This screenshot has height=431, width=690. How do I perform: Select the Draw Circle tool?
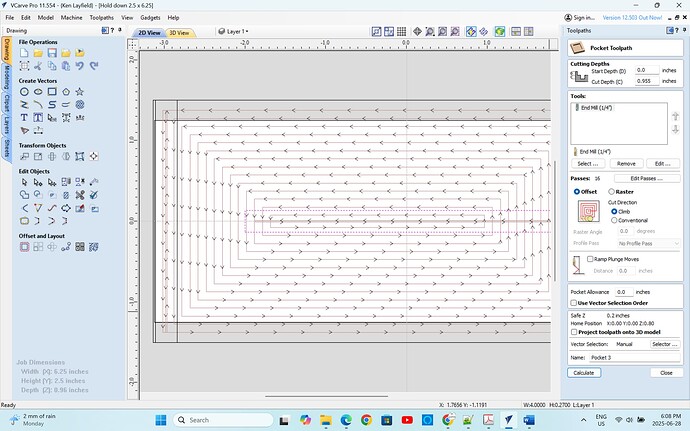pyautogui.click(x=24, y=92)
